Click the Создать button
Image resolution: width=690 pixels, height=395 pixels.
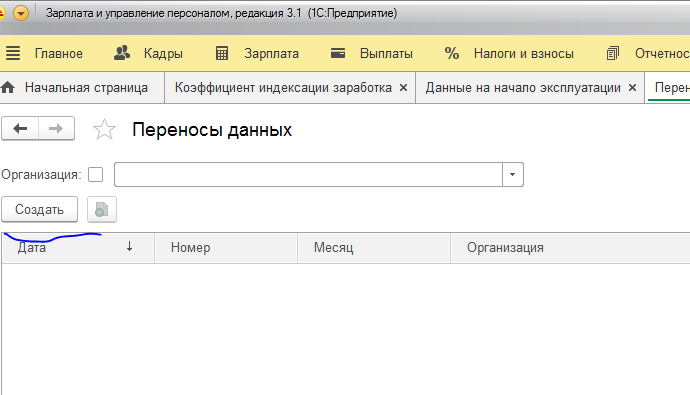point(40,209)
